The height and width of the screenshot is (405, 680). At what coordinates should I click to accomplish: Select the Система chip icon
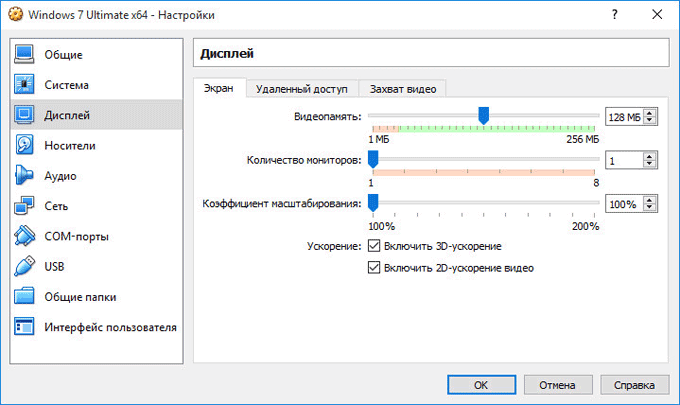(25, 85)
